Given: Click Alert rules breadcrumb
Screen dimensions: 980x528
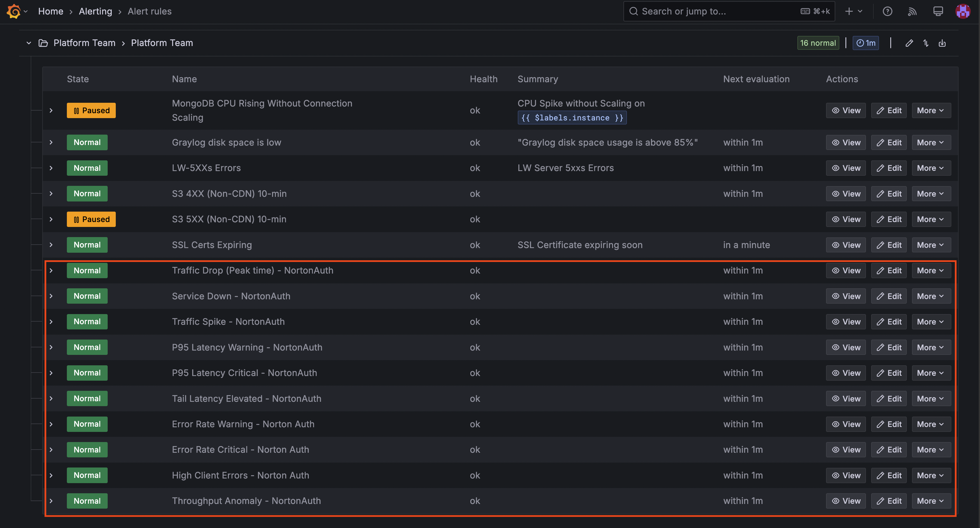Looking at the screenshot, I should pyautogui.click(x=150, y=11).
